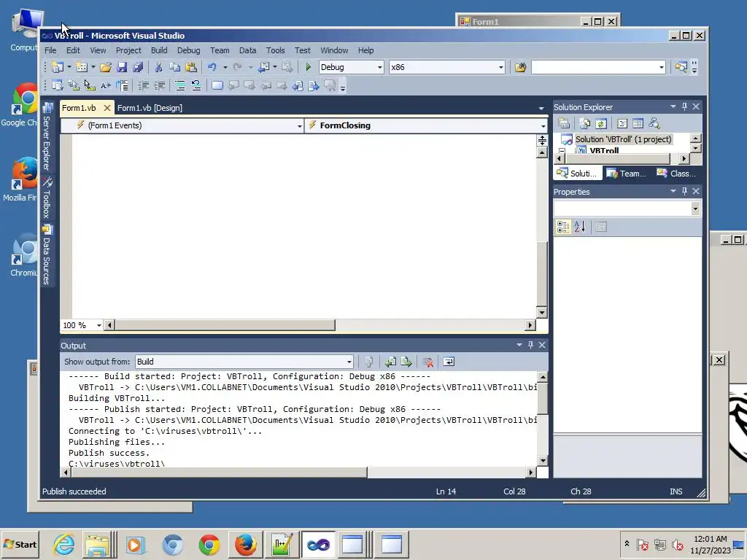Image resolution: width=747 pixels, height=560 pixels.
Task: Switch to the Form1.vb [Design] tab
Action: (x=150, y=108)
